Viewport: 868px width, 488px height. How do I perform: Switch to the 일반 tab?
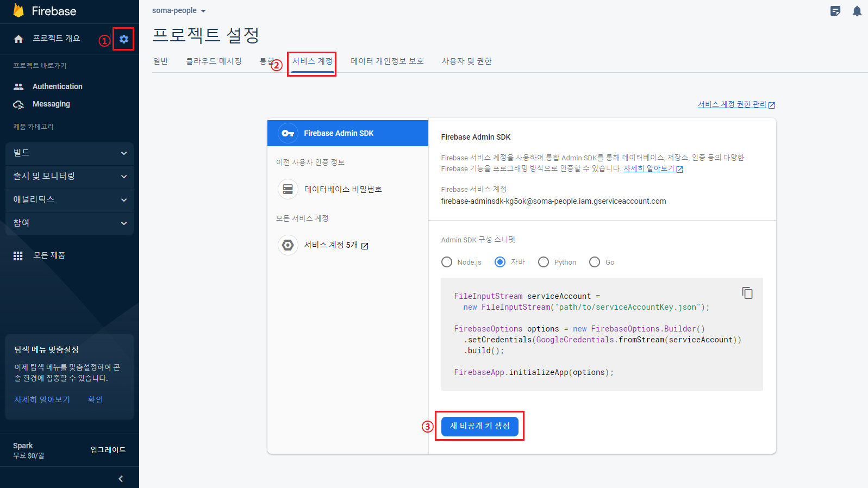click(x=161, y=61)
